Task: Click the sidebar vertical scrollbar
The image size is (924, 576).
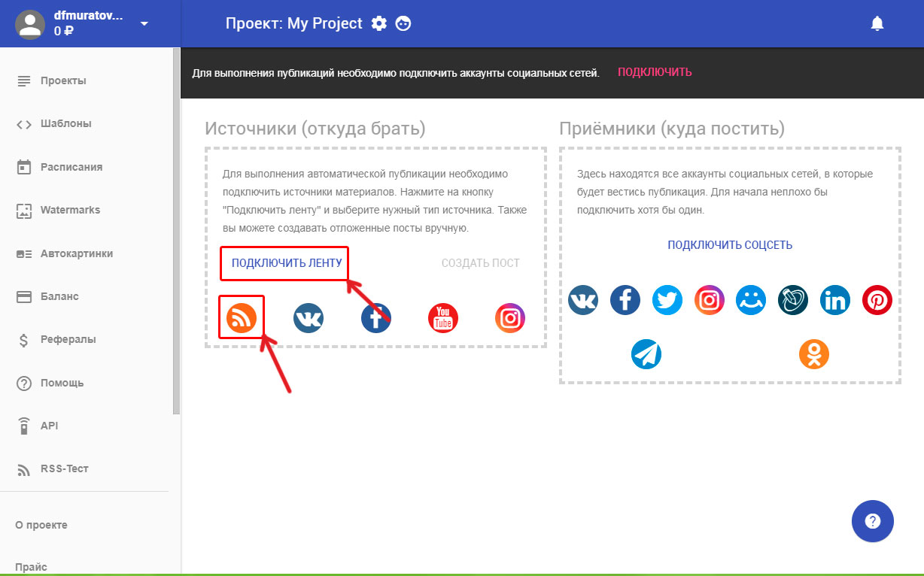Action: (x=177, y=226)
